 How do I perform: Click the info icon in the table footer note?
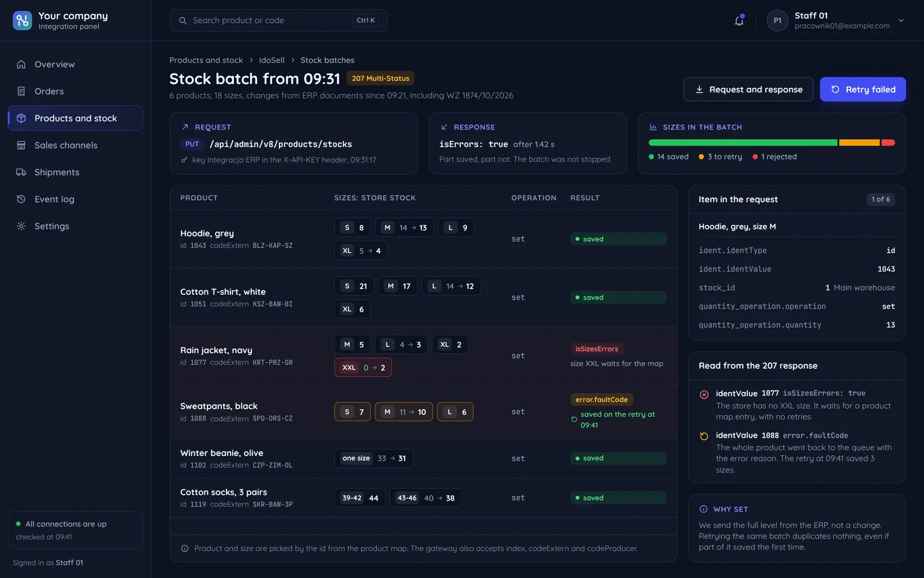185,549
